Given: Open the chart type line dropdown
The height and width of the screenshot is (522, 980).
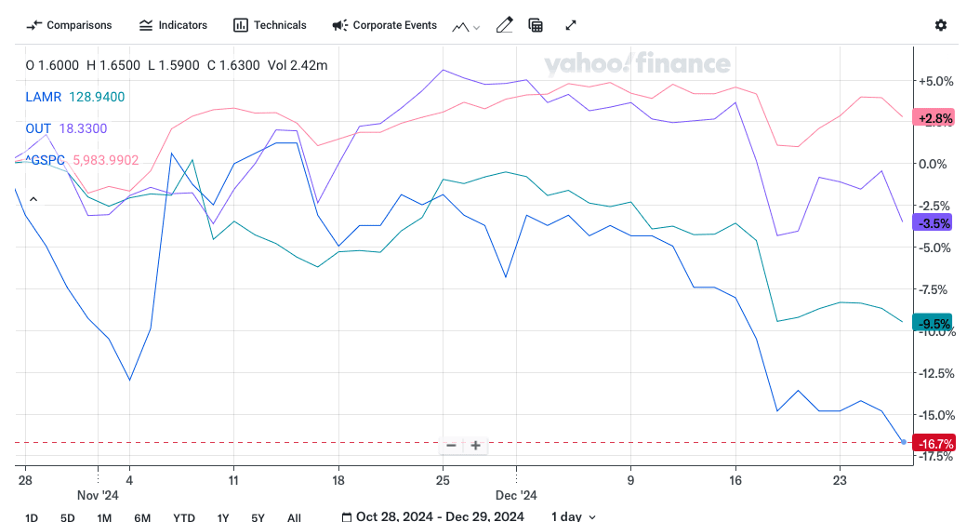Looking at the screenshot, I should coord(466,27).
